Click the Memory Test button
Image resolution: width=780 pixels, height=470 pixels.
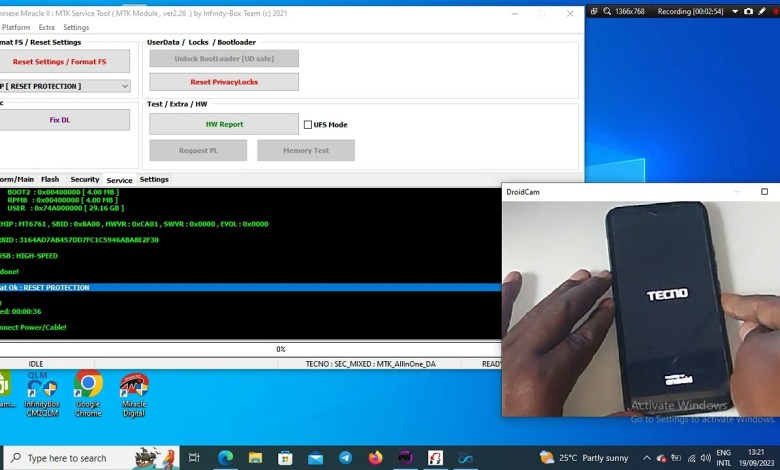(x=306, y=150)
